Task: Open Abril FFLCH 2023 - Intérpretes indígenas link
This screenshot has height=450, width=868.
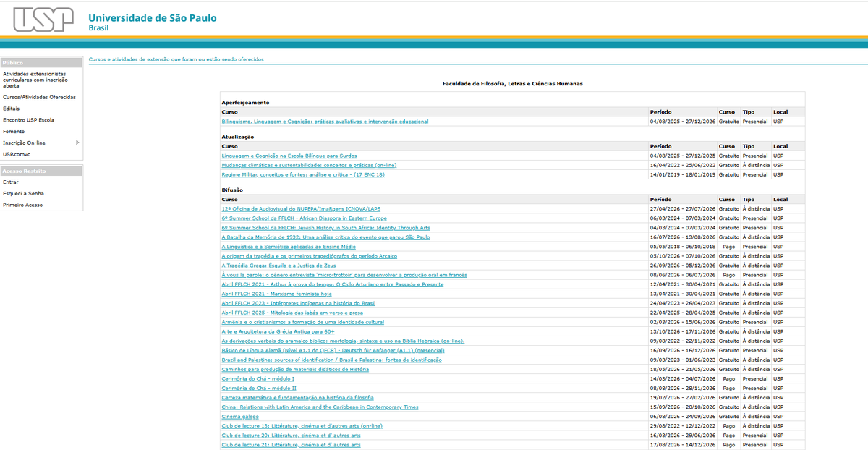Action: [x=299, y=303]
